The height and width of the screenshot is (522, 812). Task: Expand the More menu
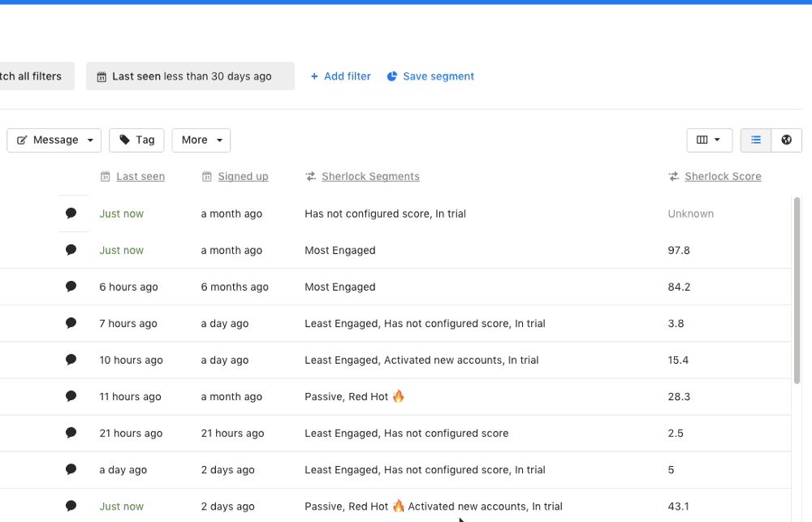coord(201,140)
